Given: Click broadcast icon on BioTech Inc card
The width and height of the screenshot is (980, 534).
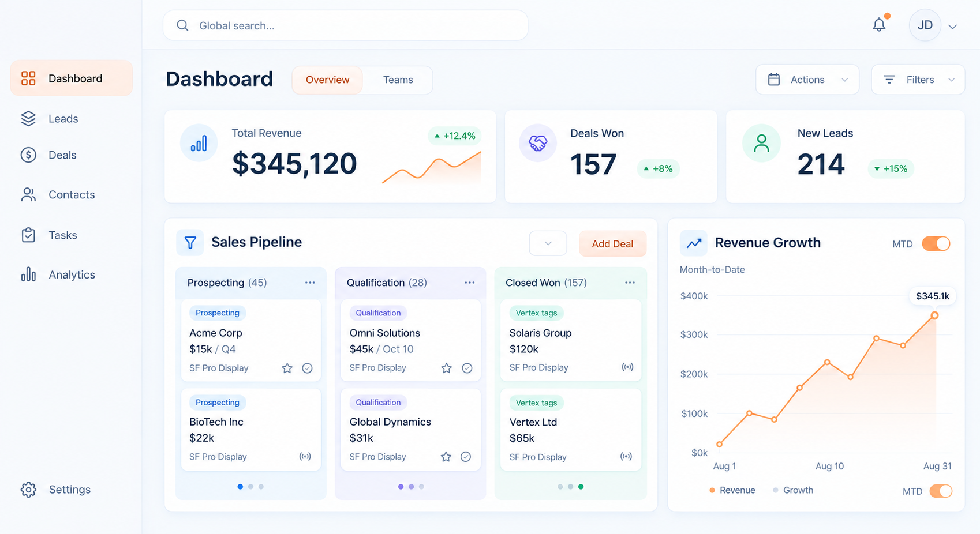Looking at the screenshot, I should pyautogui.click(x=305, y=456).
